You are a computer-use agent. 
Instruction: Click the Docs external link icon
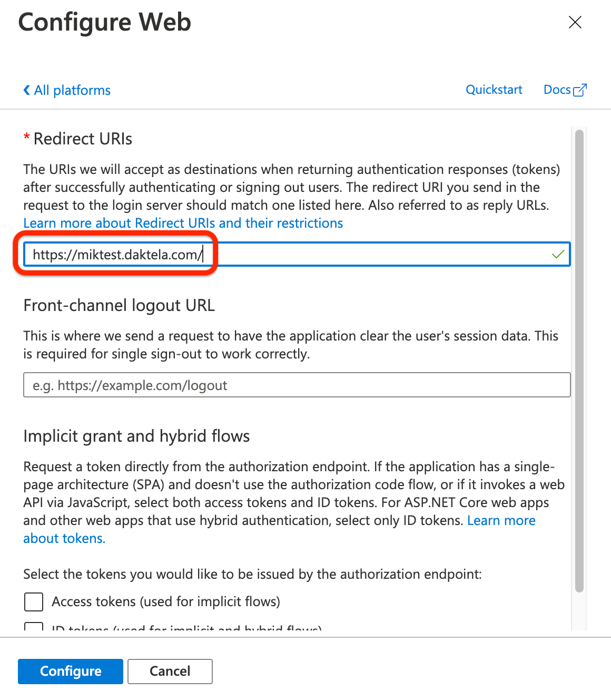pos(580,89)
